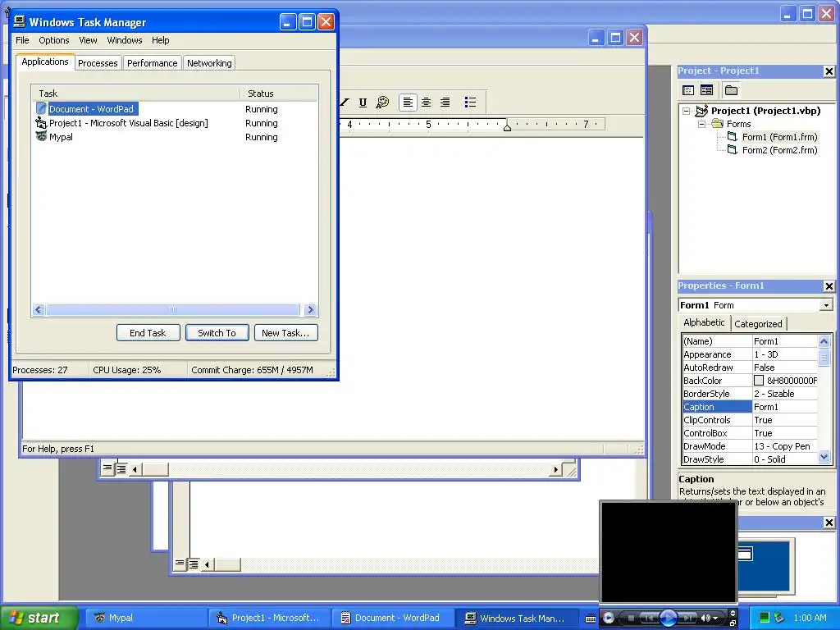Viewport: 840px width, 630px height.
Task: Collapse the Forms folder node
Action: coord(702,124)
